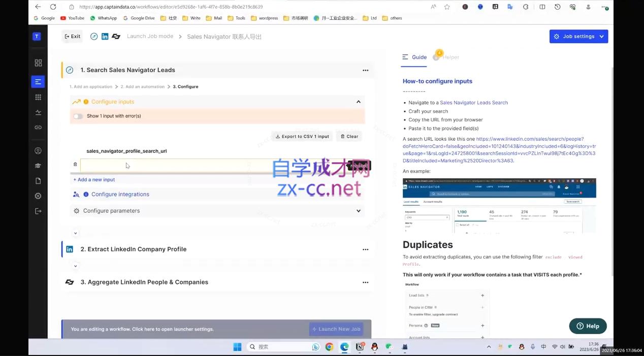Image resolution: width=644 pixels, height=356 pixels.
Task: Click the blue T workspace avatar
Action: (x=37, y=37)
